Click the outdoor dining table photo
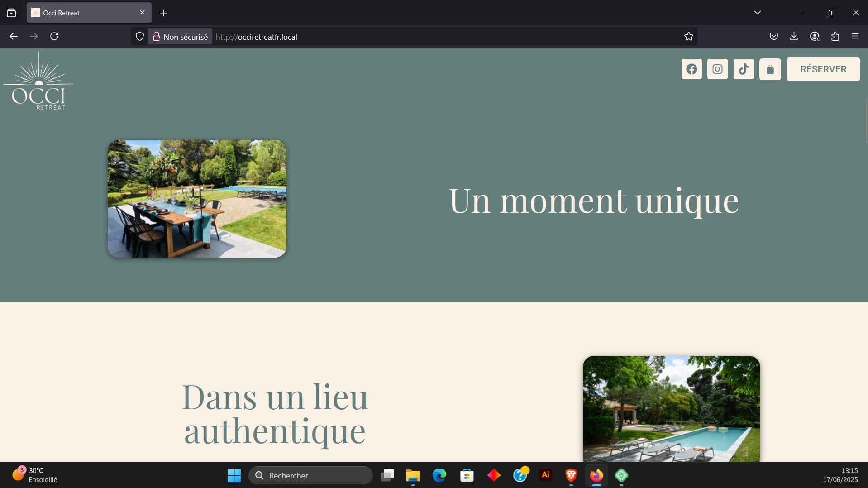 tap(197, 199)
